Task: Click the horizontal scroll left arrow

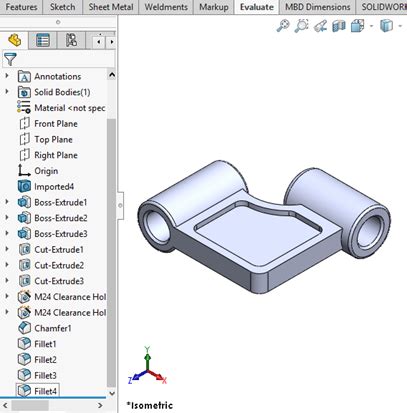Action: click(x=5, y=405)
